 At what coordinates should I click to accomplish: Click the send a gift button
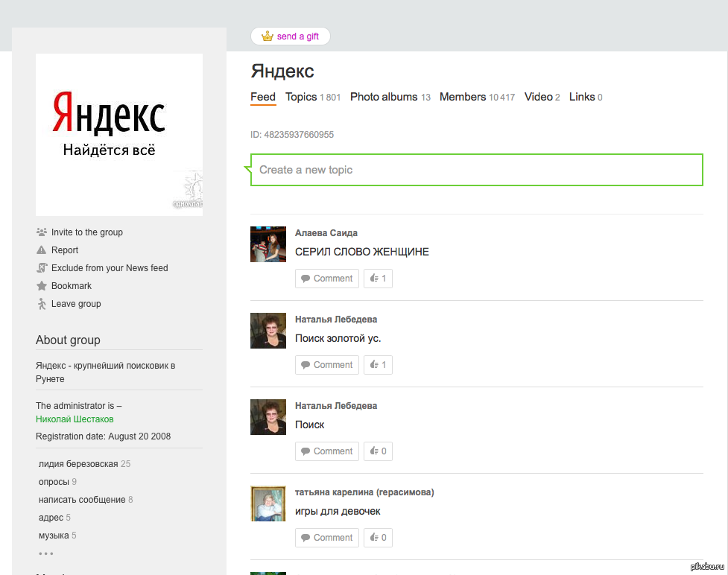point(290,36)
